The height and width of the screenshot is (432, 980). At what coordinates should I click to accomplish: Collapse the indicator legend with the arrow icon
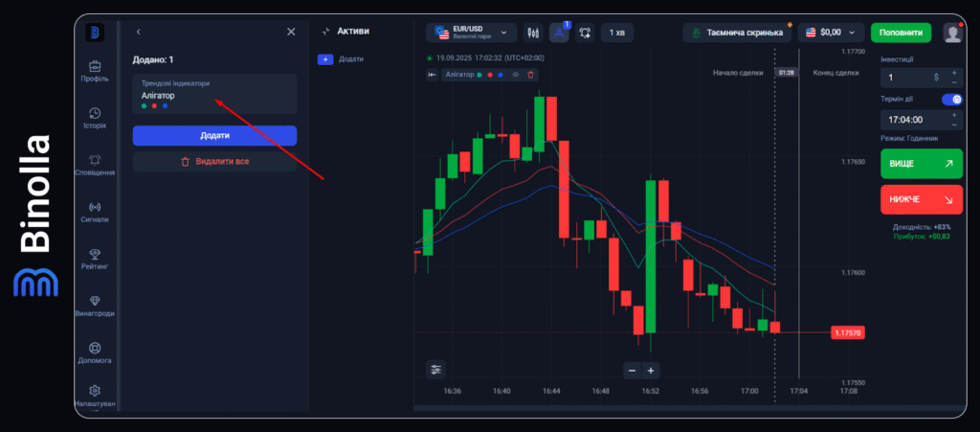pyautogui.click(x=432, y=75)
